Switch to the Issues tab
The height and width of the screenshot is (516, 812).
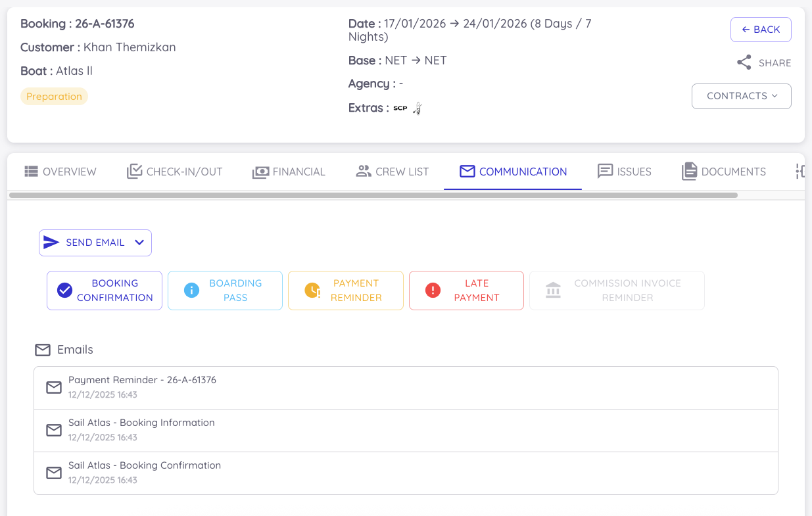point(624,172)
